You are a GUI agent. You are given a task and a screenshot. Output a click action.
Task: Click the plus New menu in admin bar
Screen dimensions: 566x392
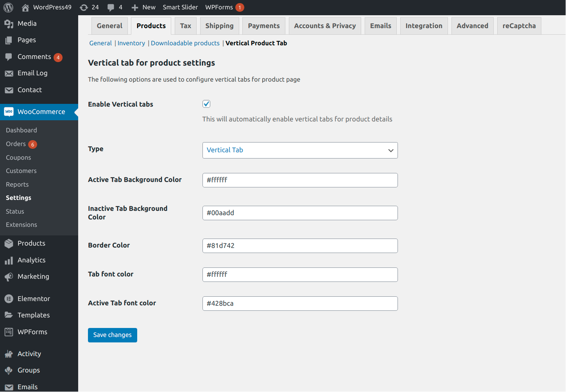point(143,7)
